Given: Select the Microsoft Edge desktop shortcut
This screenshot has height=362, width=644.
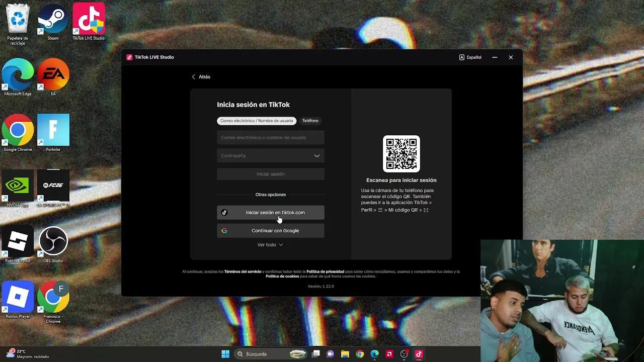Looking at the screenshot, I should click(18, 78).
